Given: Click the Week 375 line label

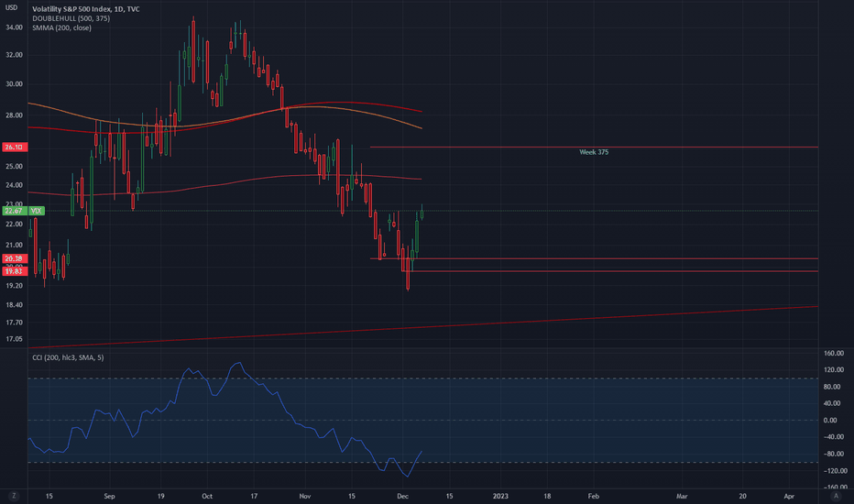Looking at the screenshot, I should coord(594,152).
